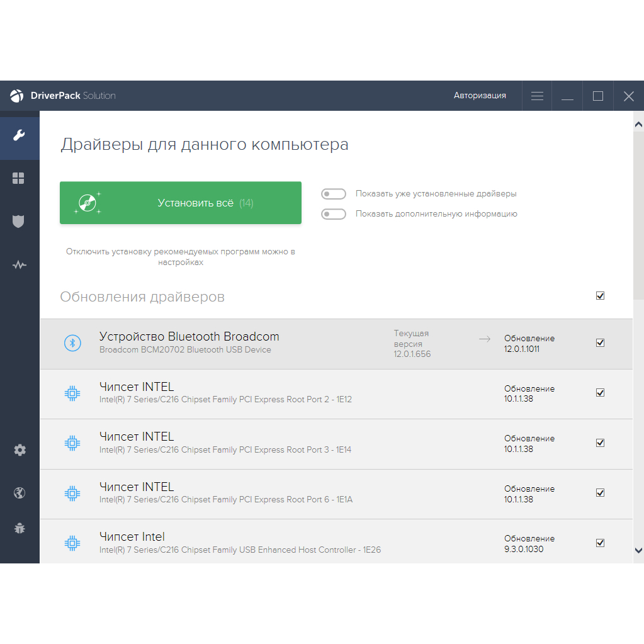Open settings gear icon in sidebar

click(x=20, y=450)
